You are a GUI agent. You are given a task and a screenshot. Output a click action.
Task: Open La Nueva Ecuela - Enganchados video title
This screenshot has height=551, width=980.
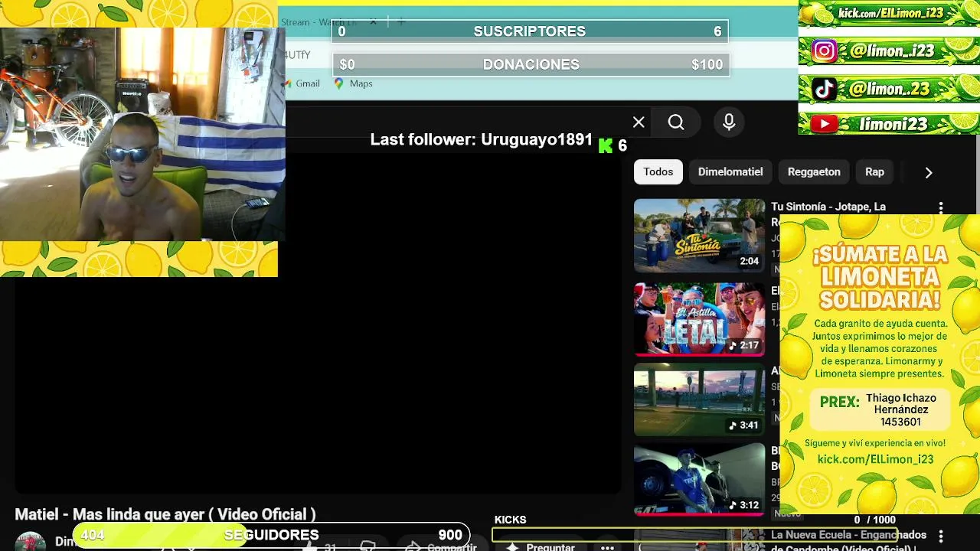(848, 535)
